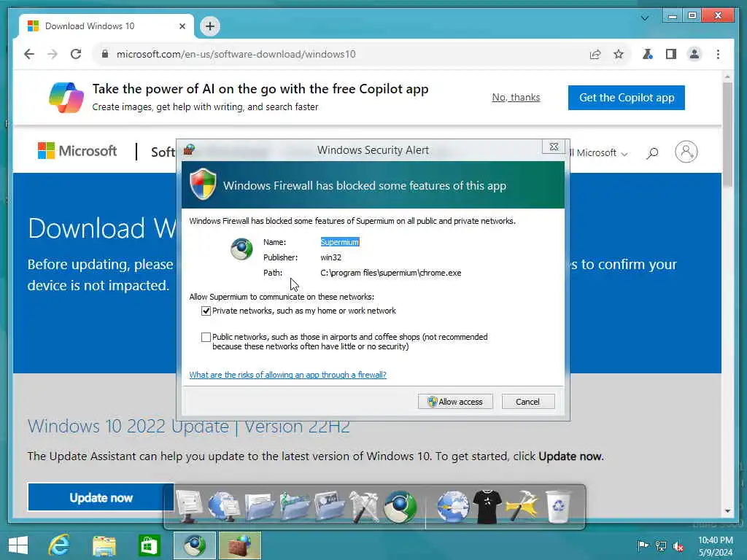Viewport: 747px width, 560px height.
Task: Expand the All Microsoft dropdown
Action: [x=599, y=153]
